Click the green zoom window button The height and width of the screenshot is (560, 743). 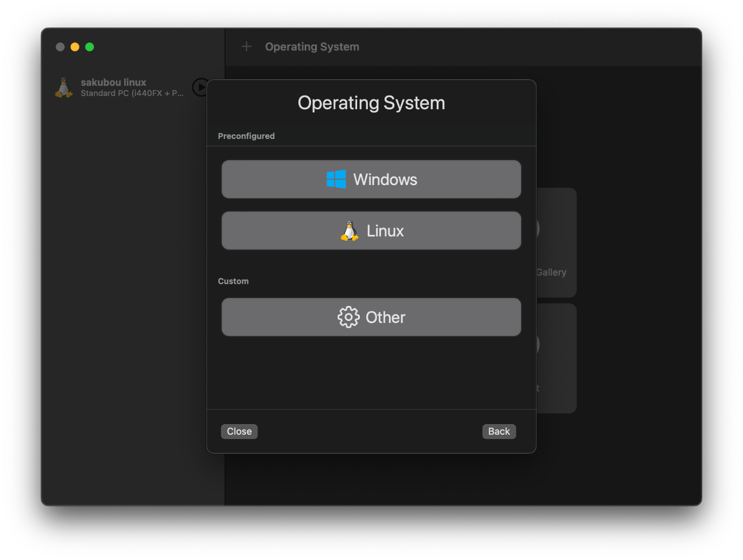[x=90, y=47]
